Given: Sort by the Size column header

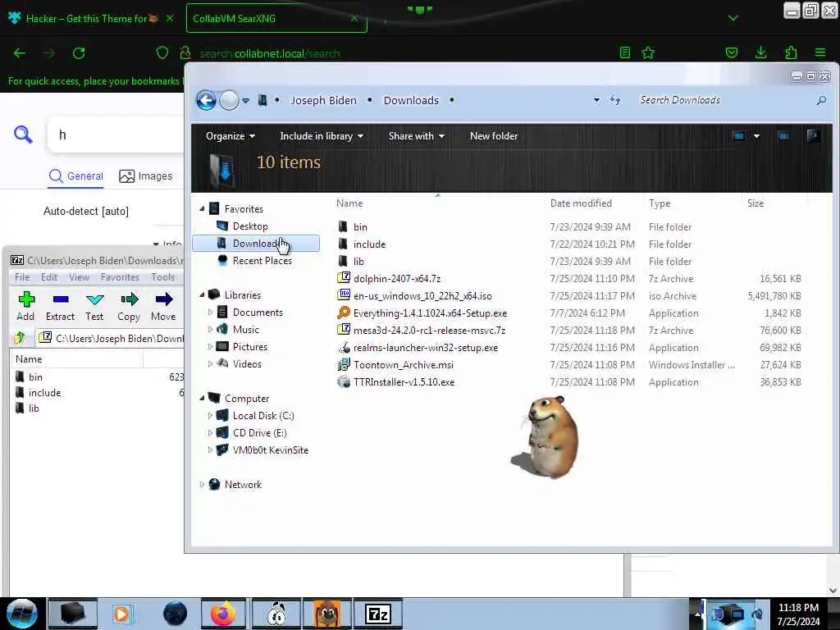Looking at the screenshot, I should point(756,203).
